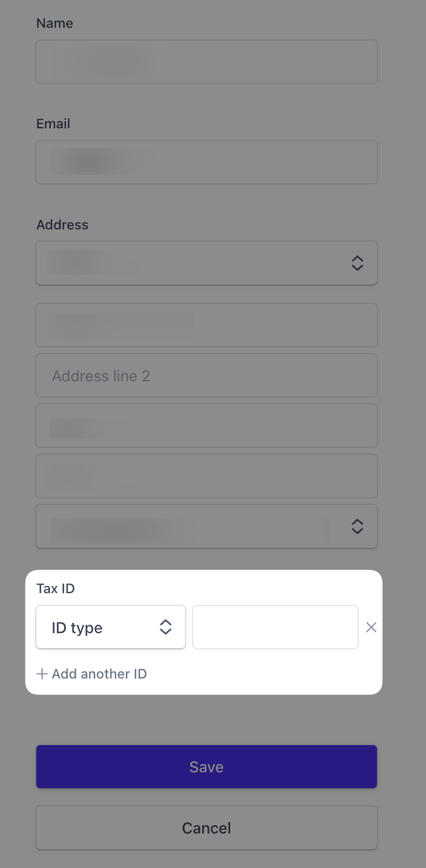Screen dimensions: 426x868
Task: Select the ID type text inside the selector
Action: click(76, 627)
